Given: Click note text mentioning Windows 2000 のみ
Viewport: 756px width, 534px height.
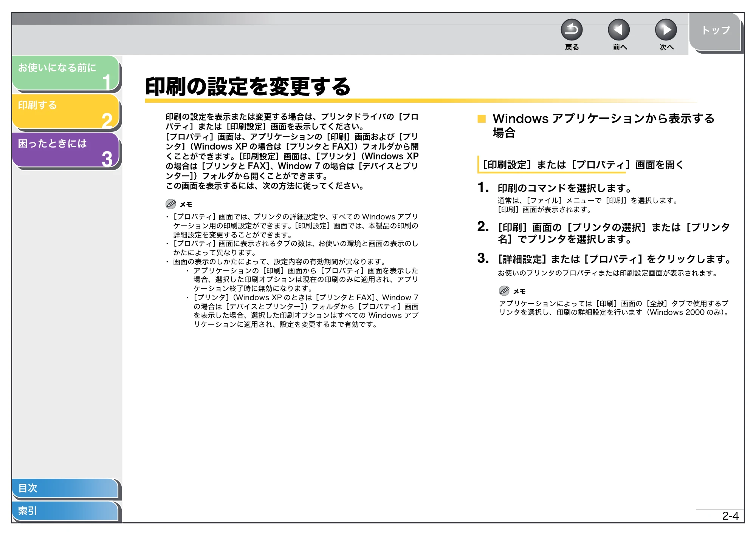Looking at the screenshot, I should click(615, 308).
